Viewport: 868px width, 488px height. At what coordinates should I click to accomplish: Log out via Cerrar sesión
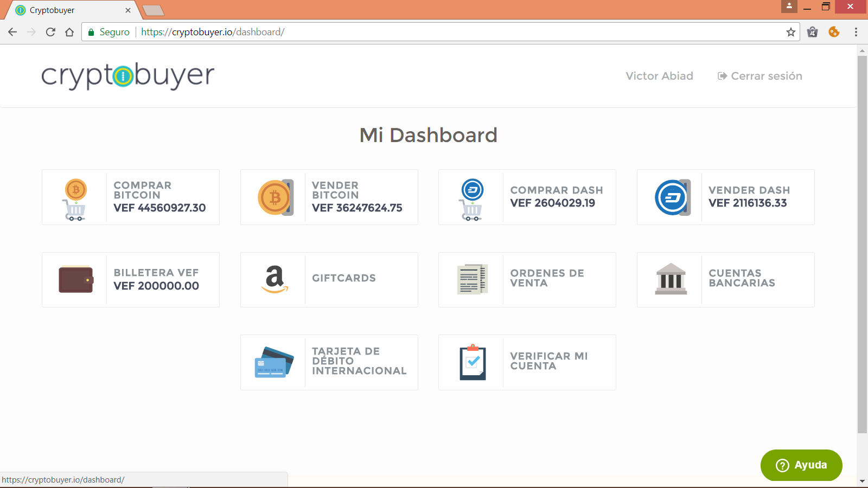[760, 76]
